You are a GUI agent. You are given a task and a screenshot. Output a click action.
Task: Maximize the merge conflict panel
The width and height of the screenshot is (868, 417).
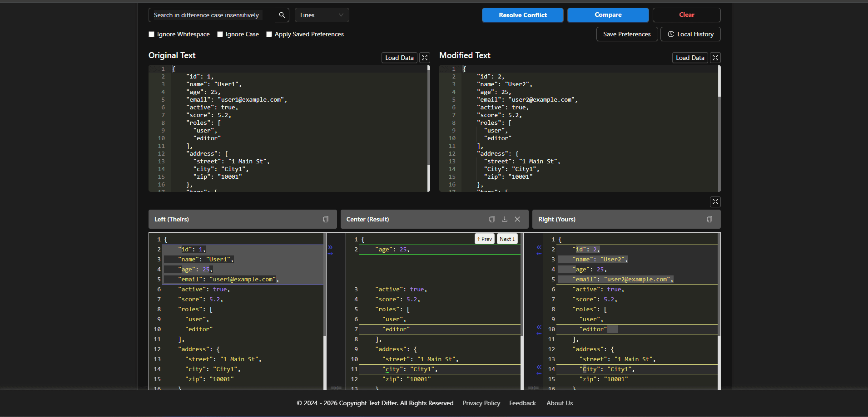click(x=715, y=202)
